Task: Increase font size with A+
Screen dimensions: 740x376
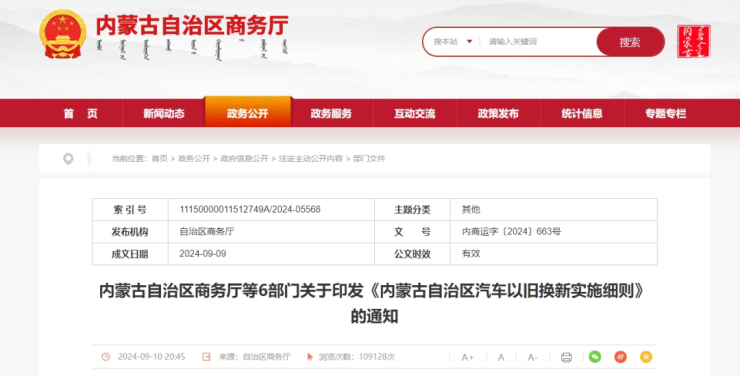Action: tap(467, 357)
